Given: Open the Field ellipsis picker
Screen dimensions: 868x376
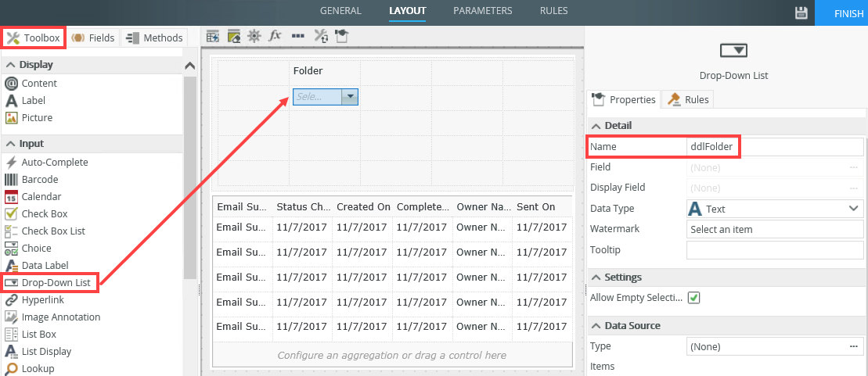Looking at the screenshot, I should (855, 167).
